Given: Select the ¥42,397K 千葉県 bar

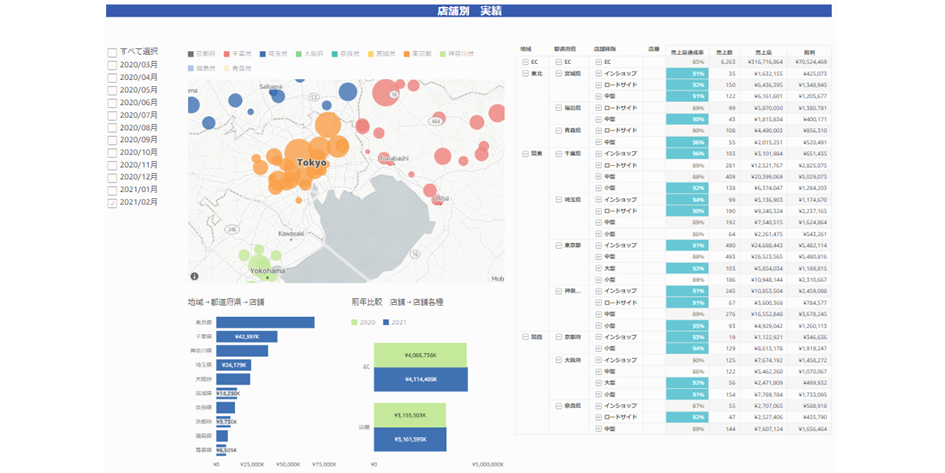Looking at the screenshot, I should pyautogui.click(x=246, y=337).
